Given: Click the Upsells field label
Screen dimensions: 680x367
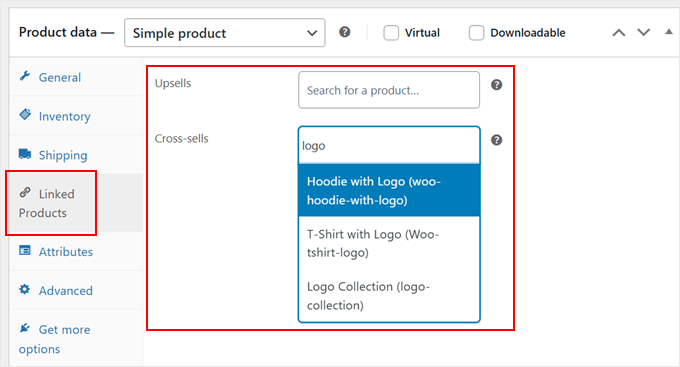Looking at the screenshot, I should click(x=173, y=83).
